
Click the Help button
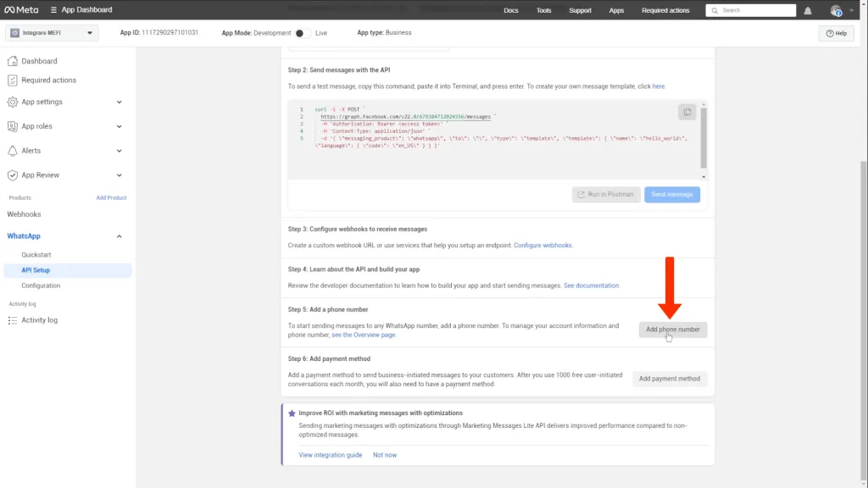[x=836, y=33]
